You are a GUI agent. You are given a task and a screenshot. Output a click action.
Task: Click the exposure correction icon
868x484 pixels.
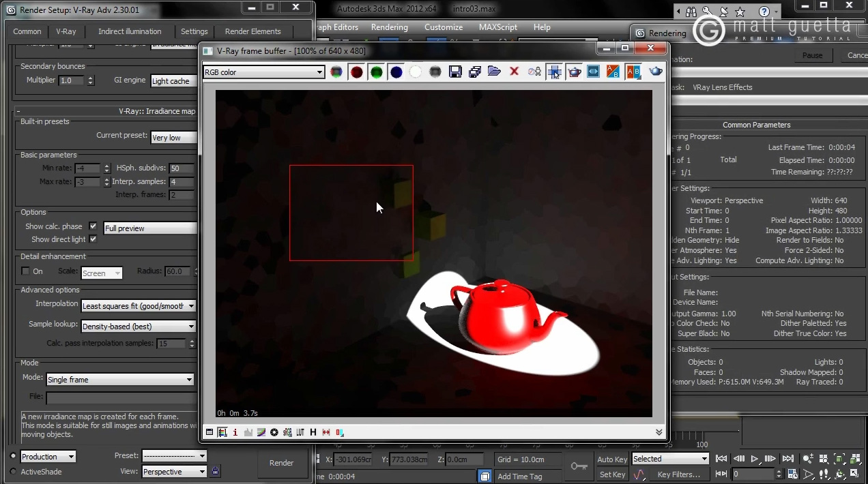coord(274,432)
